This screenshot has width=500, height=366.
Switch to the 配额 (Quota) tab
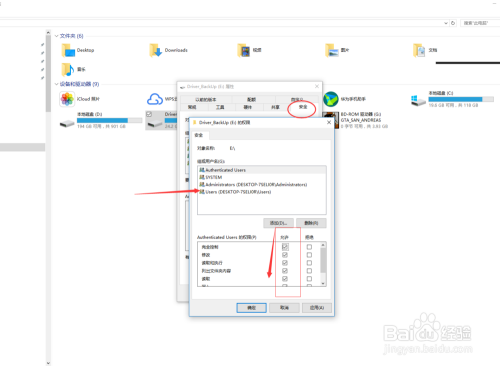251,99
